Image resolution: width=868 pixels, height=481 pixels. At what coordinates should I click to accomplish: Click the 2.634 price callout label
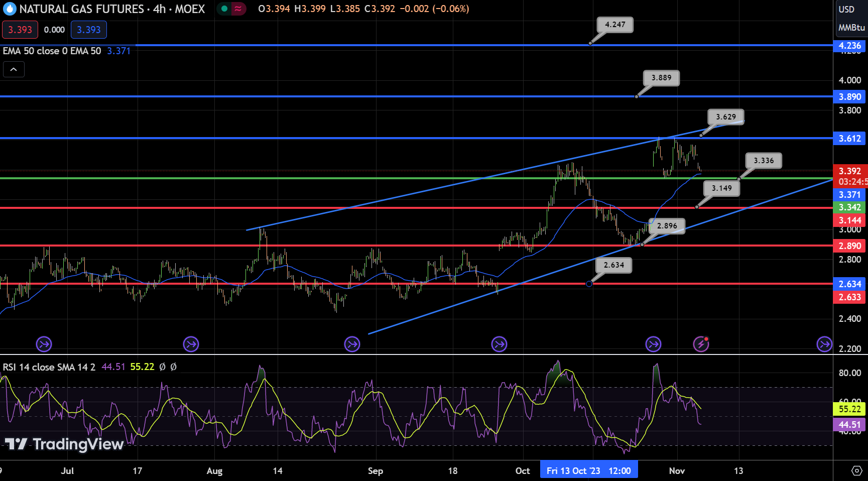[613, 265]
